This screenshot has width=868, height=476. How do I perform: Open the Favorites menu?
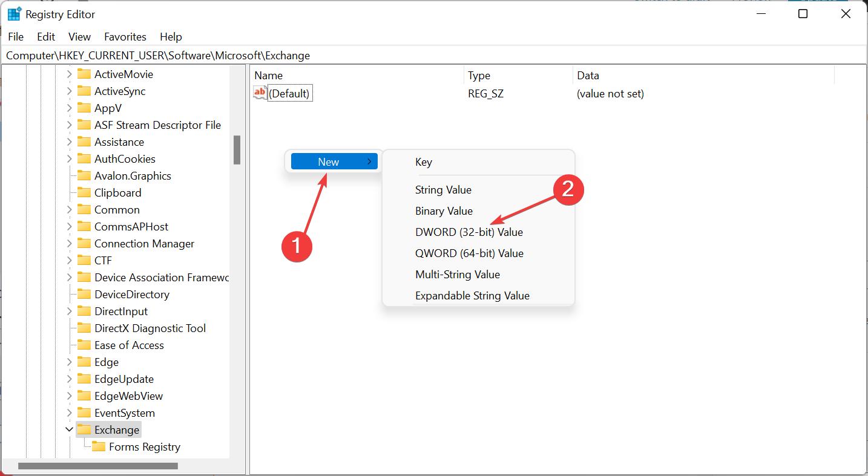(x=125, y=37)
